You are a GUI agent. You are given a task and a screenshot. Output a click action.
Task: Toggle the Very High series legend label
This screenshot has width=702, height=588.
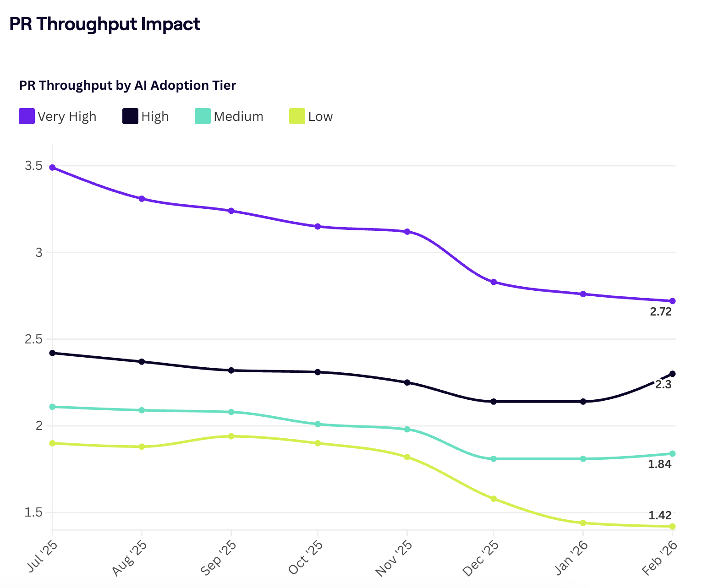click(67, 117)
